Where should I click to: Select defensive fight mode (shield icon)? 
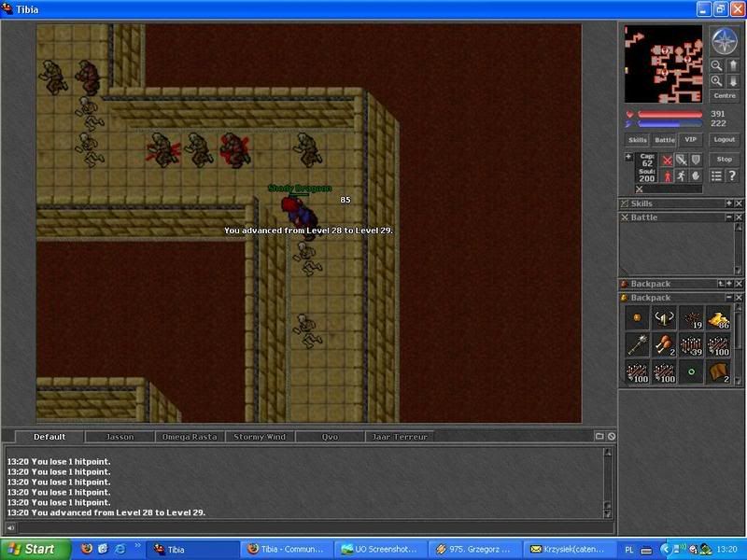coord(696,161)
